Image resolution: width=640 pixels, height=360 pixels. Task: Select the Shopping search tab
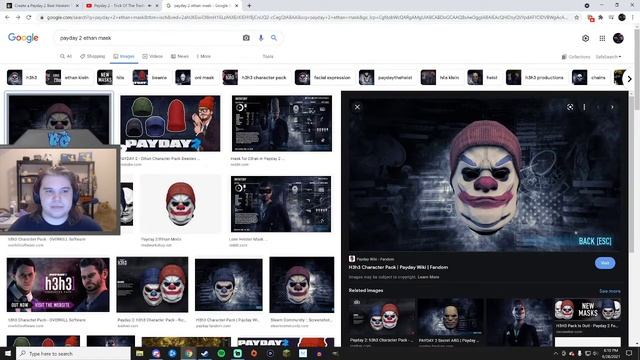[93, 56]
